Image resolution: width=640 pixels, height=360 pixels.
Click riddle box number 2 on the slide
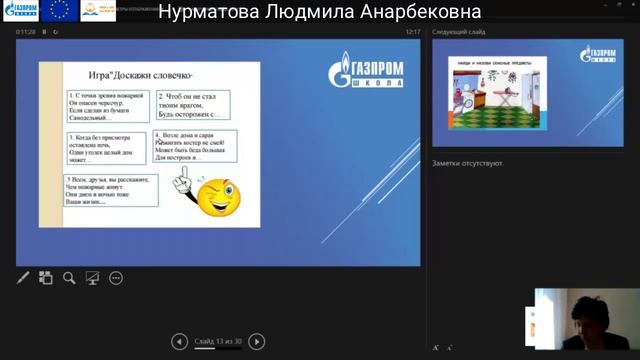(x=193, y=105)
